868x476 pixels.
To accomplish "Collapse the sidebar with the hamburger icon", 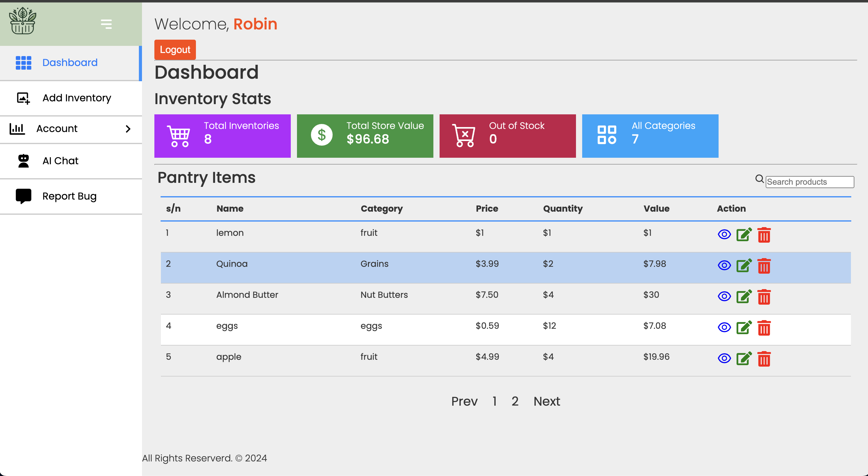I will click(x=106, y=24).
